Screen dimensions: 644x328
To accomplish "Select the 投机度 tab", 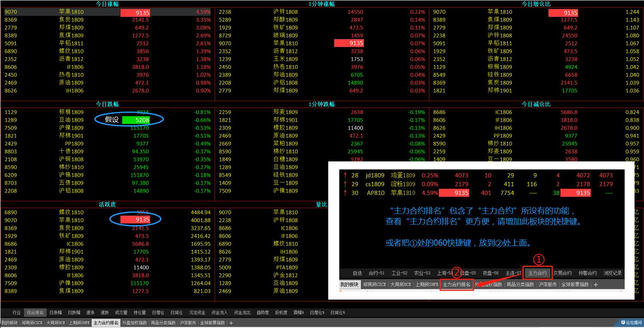I will click(x=281, y=313).
